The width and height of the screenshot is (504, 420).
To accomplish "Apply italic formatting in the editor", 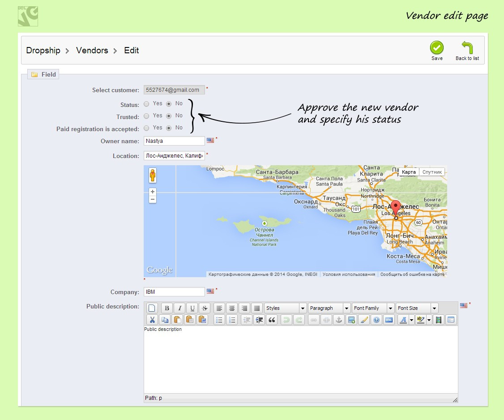I will click(x=179, y=308).
